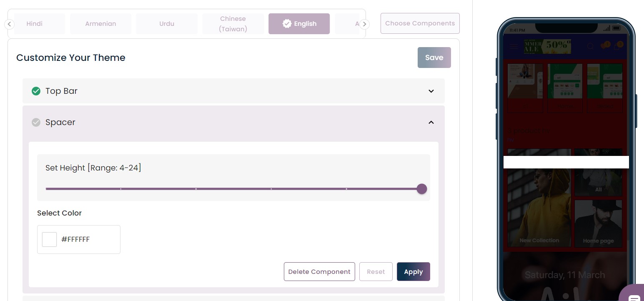Screen dimensions: 644x301
Task: Open hamburger menu in phone preview
Action: 514,46
